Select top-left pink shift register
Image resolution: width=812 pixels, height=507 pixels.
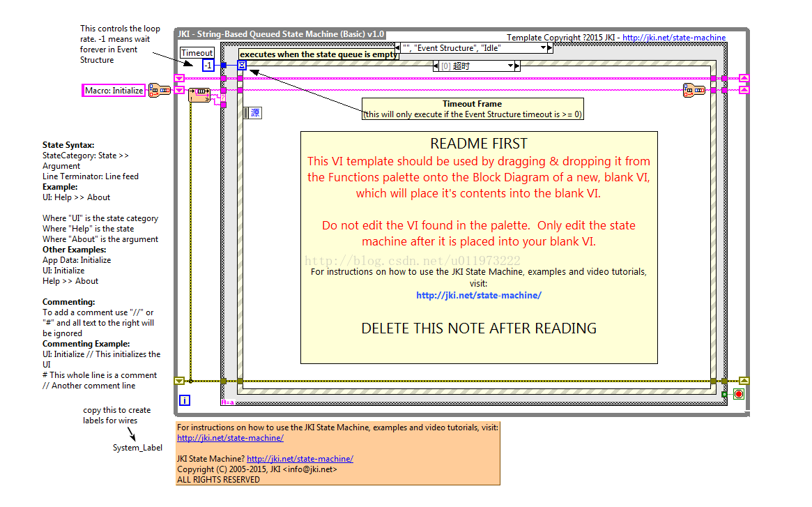(179, 78)
